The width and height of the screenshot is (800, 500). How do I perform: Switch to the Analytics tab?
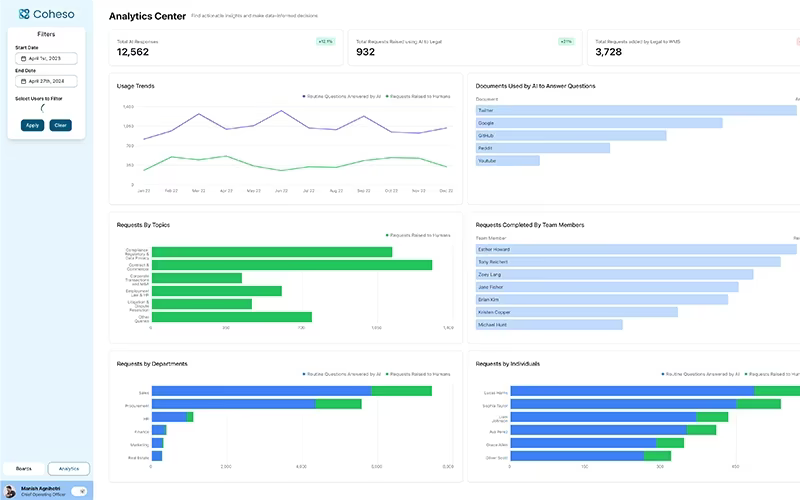click(69, 468)
